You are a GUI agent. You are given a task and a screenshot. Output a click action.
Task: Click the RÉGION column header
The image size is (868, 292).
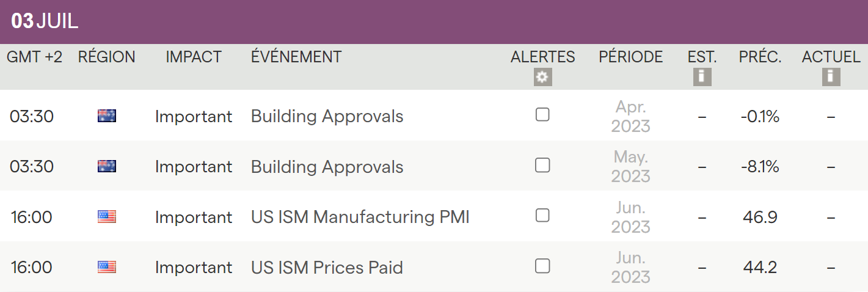(x=107, y=57)
